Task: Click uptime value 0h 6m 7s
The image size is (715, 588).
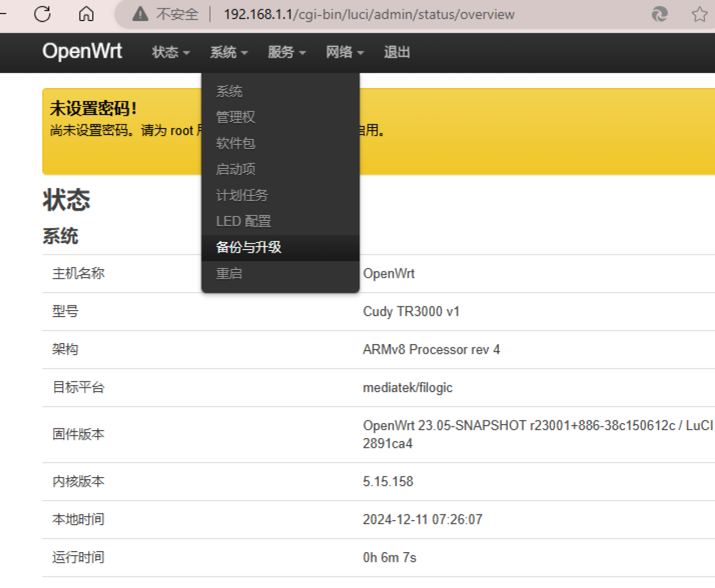Action: coord(389,558)
